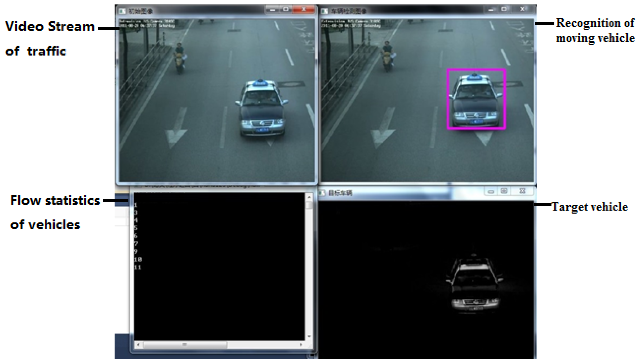Minimize the vehicle recognition window

(491, 10)
